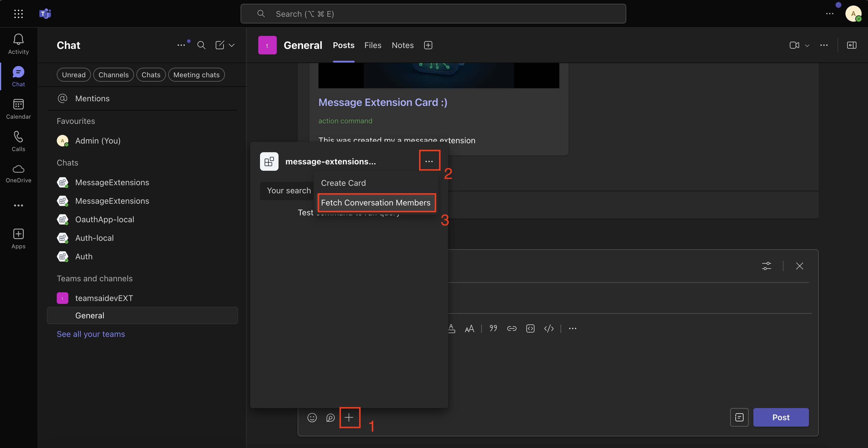Select the Calls icon in the sidebar
This screenshot has height=448, width=868.
pyautogui.click(x=18, y=141)
